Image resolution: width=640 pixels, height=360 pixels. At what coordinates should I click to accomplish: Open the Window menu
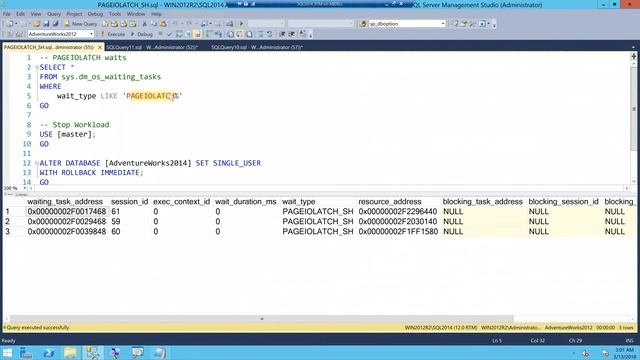point(136,14)
